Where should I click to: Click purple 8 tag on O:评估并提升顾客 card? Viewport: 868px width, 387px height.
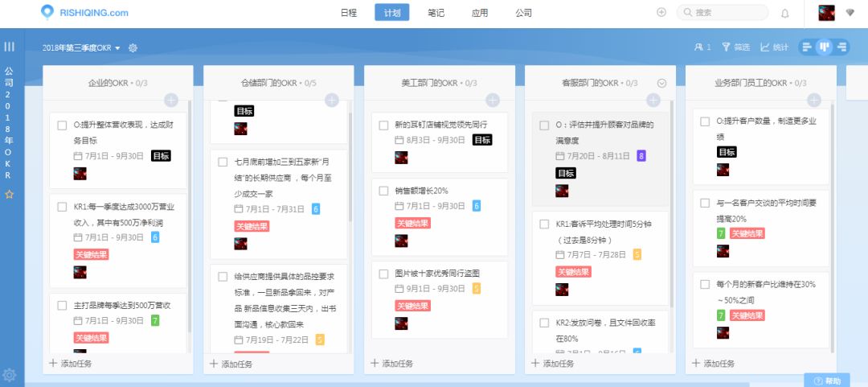tap(641, 156)
